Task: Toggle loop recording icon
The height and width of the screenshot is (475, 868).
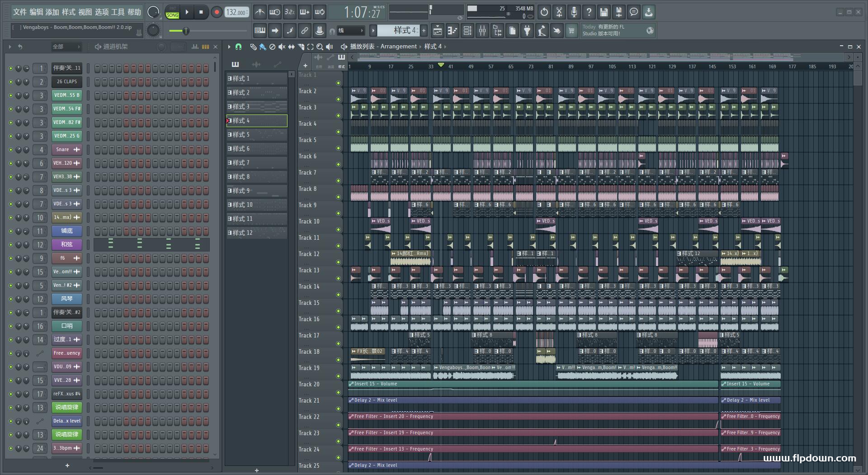Action: point(320,12)
